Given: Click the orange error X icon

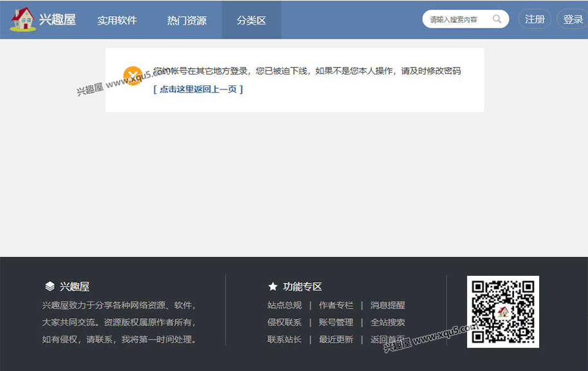Looking at the screenshot, I should tap(133, 75).
